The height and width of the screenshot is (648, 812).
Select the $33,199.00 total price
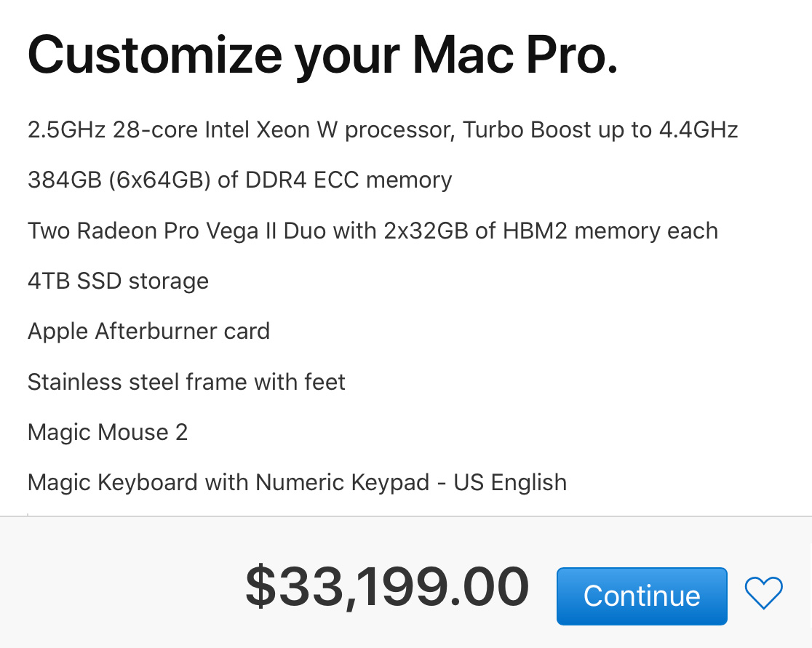click(387, 587)
